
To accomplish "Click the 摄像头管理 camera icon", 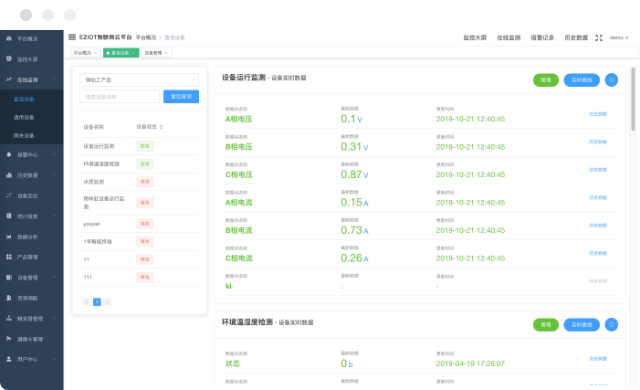I will pos(9,339).
